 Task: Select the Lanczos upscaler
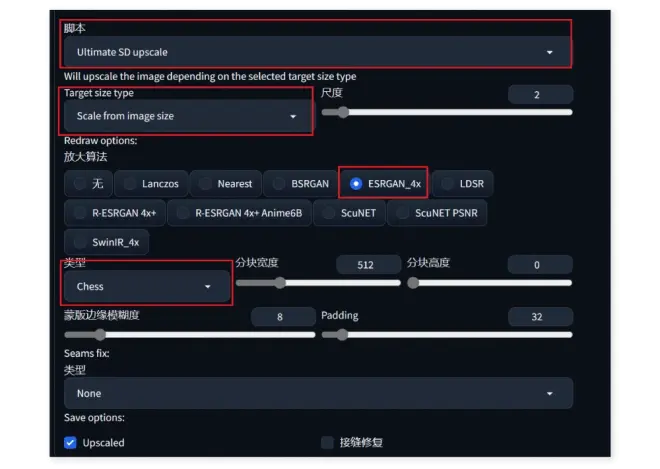coord(151,184)
